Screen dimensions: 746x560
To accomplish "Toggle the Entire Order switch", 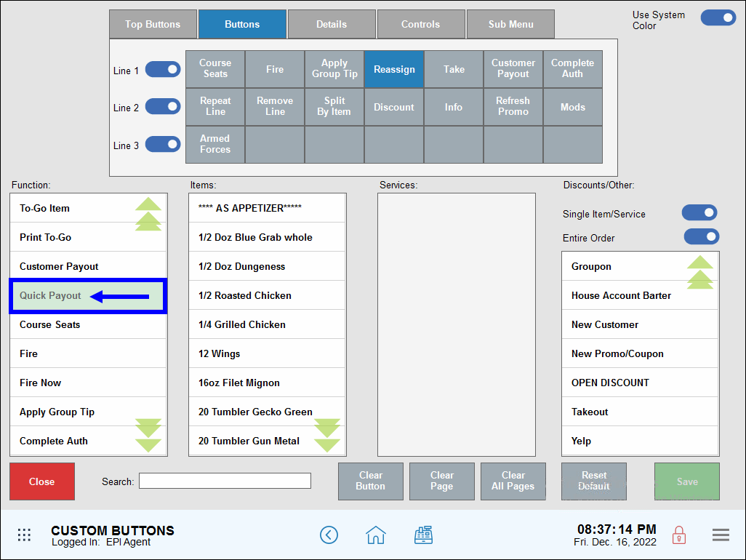I will (x=701, y=236).
